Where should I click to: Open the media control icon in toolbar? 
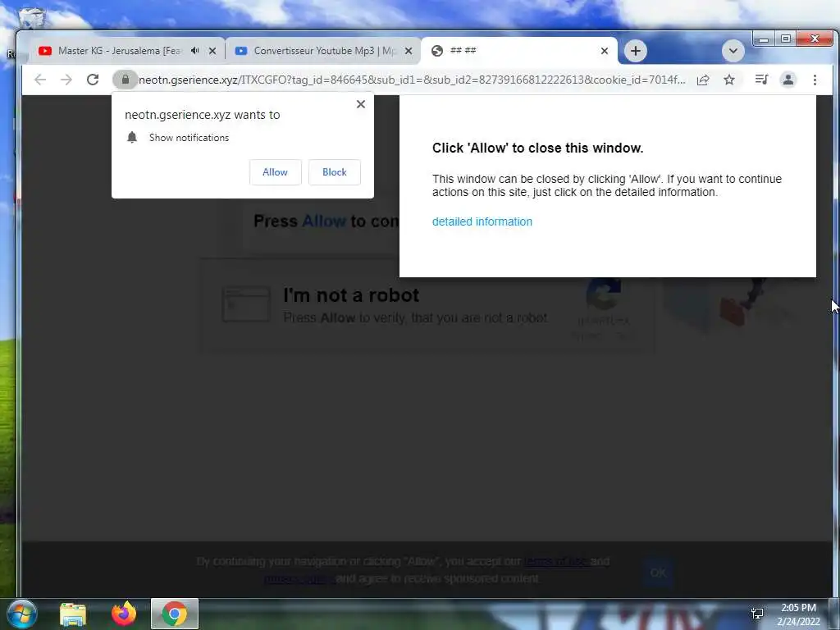pos(761,80)
